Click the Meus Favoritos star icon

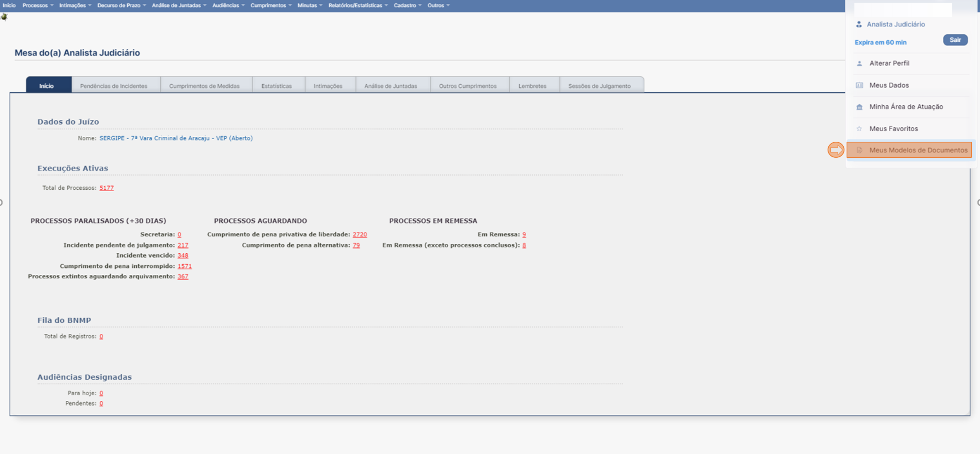tap(859, 129)
